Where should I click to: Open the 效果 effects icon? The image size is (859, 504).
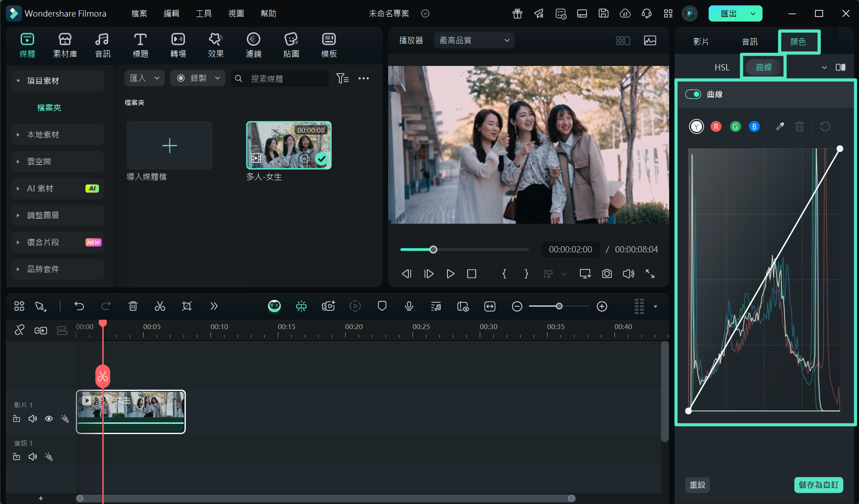tap(216, 45)
